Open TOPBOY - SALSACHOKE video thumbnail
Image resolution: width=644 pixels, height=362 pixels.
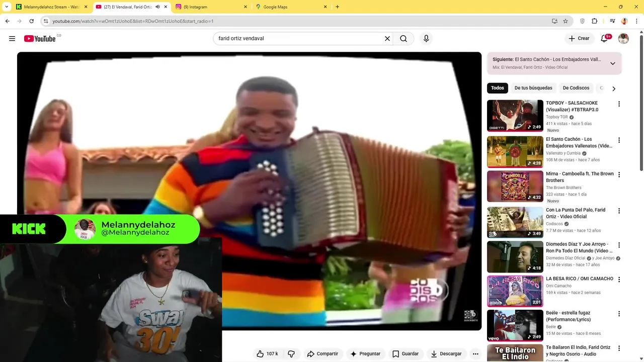pyautogui.click(x=515, y=116)
